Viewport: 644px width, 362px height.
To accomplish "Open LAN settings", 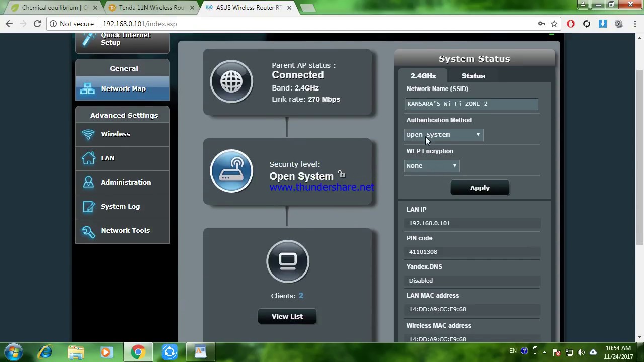I will [122, 158].
